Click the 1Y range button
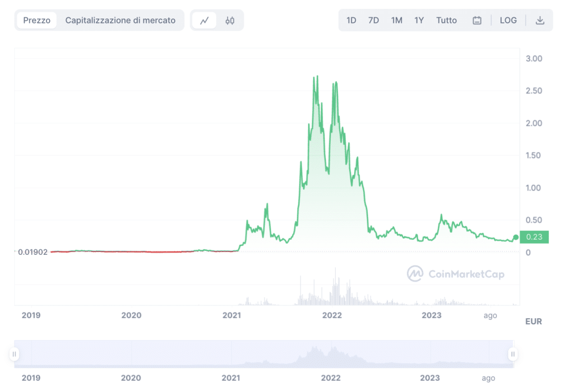Screen dimensions: 574x392 pos(419,20)
